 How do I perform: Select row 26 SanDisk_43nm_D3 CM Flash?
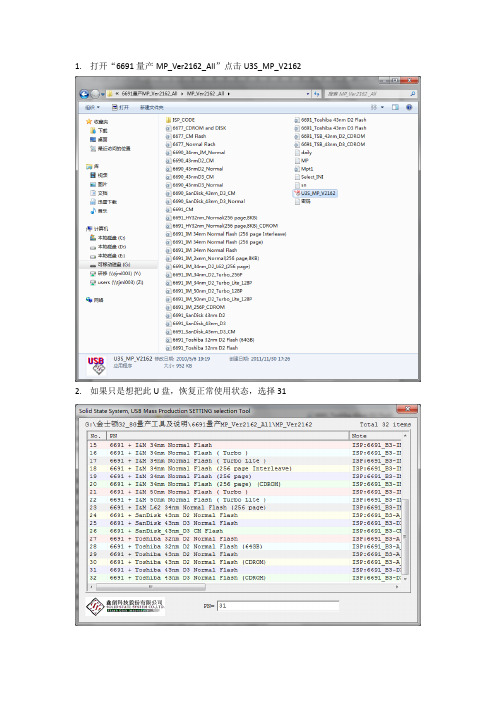(245, 531)
